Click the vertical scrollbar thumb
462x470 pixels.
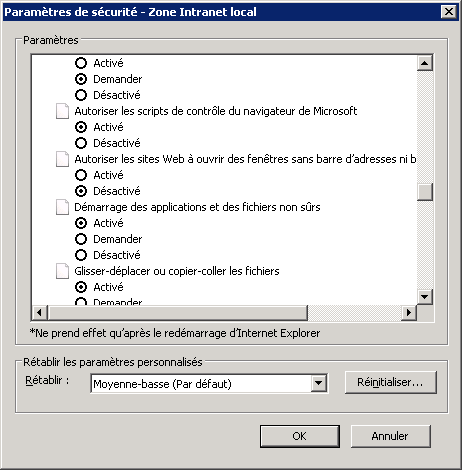pyautogui.click(x=425, y=192)
